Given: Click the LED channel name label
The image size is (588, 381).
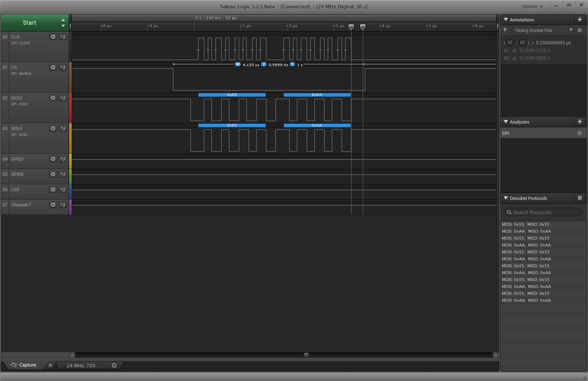Looking at the screenshot, I should point(15,189).
